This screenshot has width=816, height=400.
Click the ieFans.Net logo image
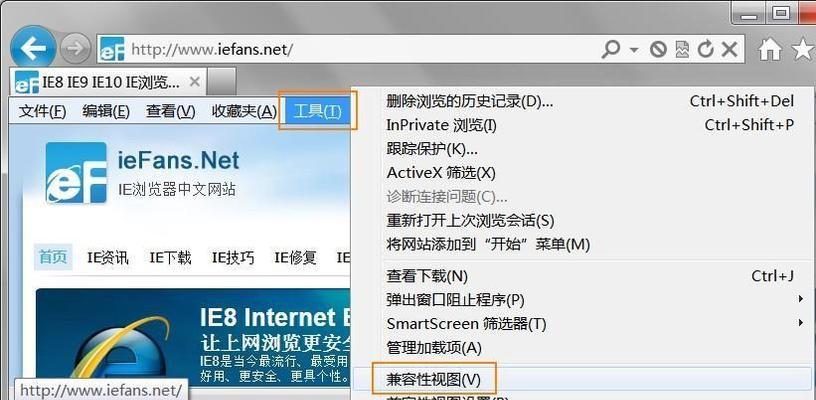[76, 173]
